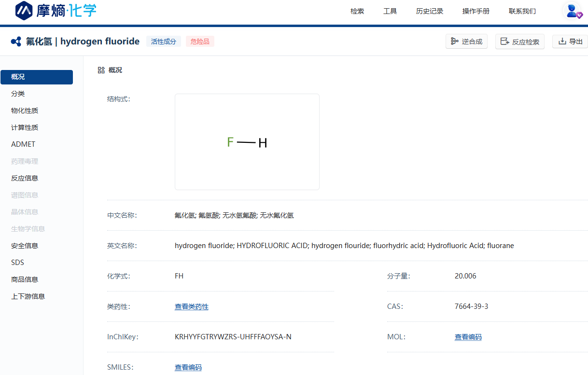Go to 历史记录 history page
This screenshot has width=588, height=375.
(x=430, y=11)
